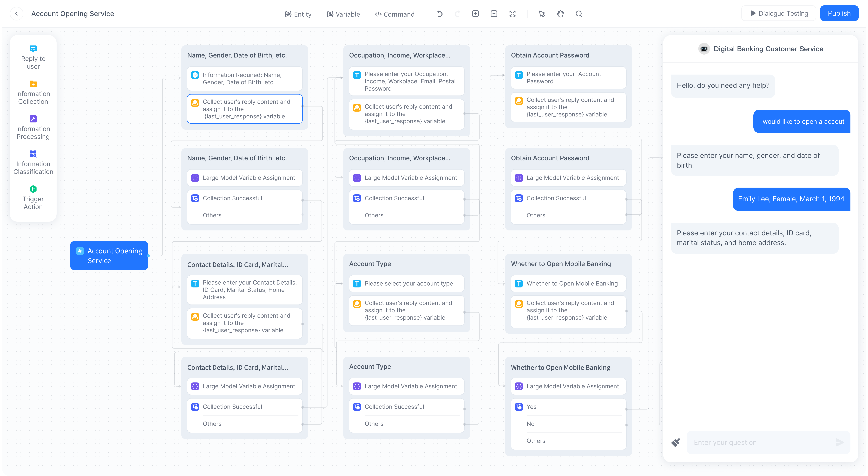This screenshot has height=476, width=868.
Task: Click collect reply node in upper Account Type card
Action: click(x=406, y=310)
